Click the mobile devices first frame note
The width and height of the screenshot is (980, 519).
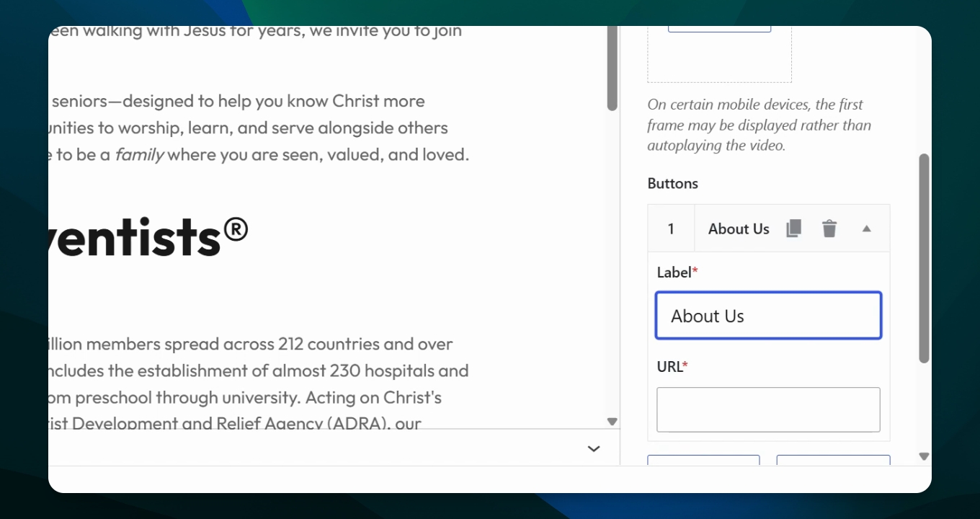pyautogui.click(x=759, y=125)
